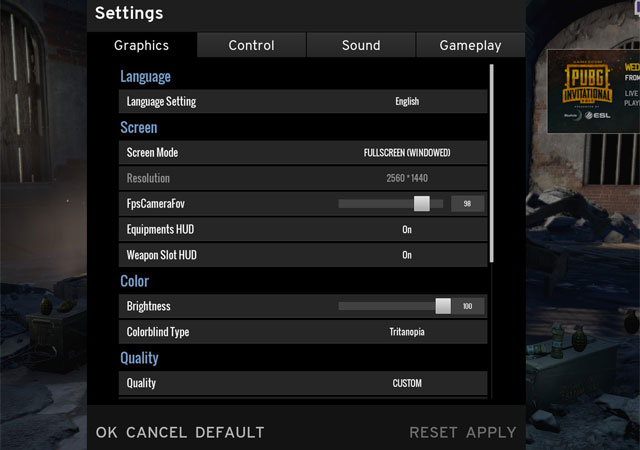Screen dimensions: 640x450
Task: Confirm settings with OK
Action: (x=107, y=432)
